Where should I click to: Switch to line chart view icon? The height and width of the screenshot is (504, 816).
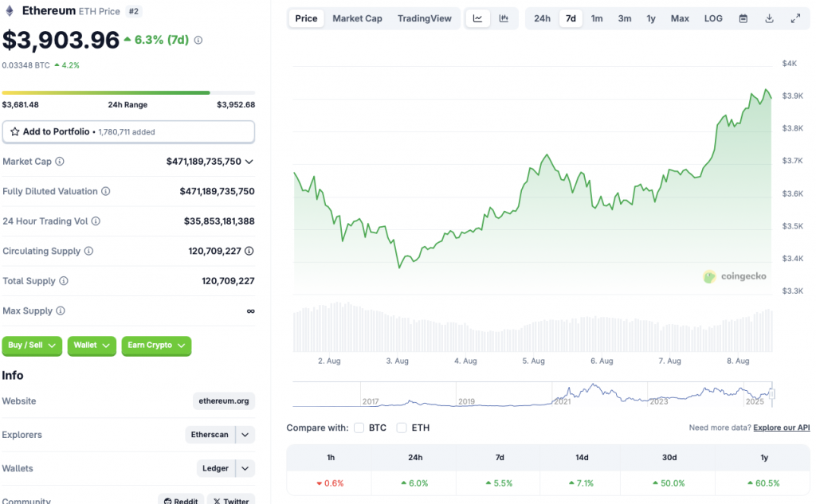pyautogui.click(x=477, y=18)
